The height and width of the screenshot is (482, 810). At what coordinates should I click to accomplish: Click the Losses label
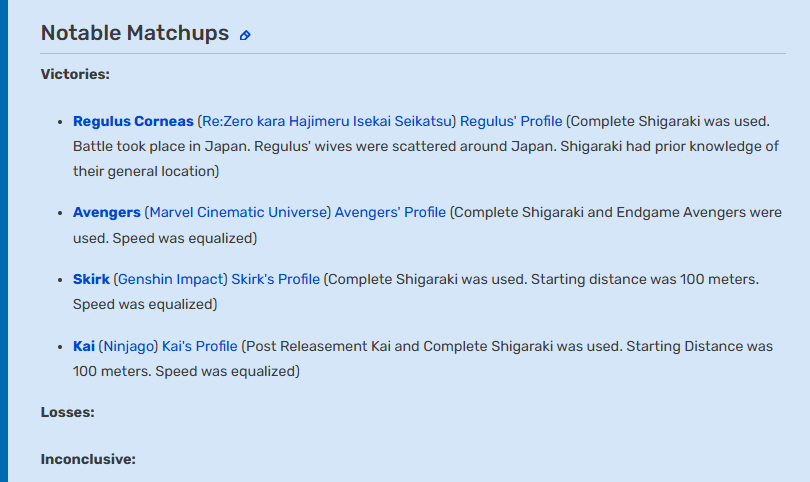coord(68,412)
